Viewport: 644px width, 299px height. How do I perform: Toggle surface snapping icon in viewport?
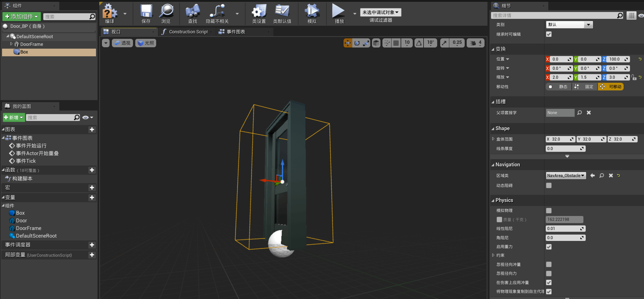(387, 43)
